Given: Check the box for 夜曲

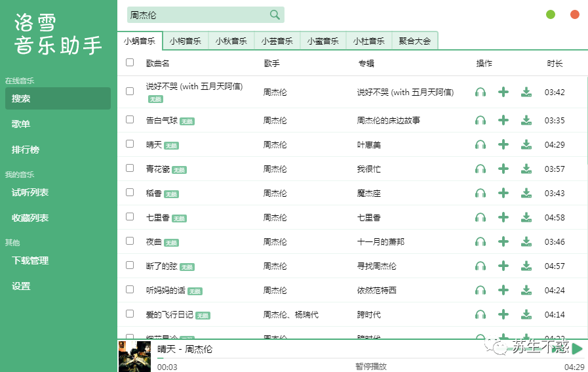Looking at the screenshot, I should [x=130, y=241].
